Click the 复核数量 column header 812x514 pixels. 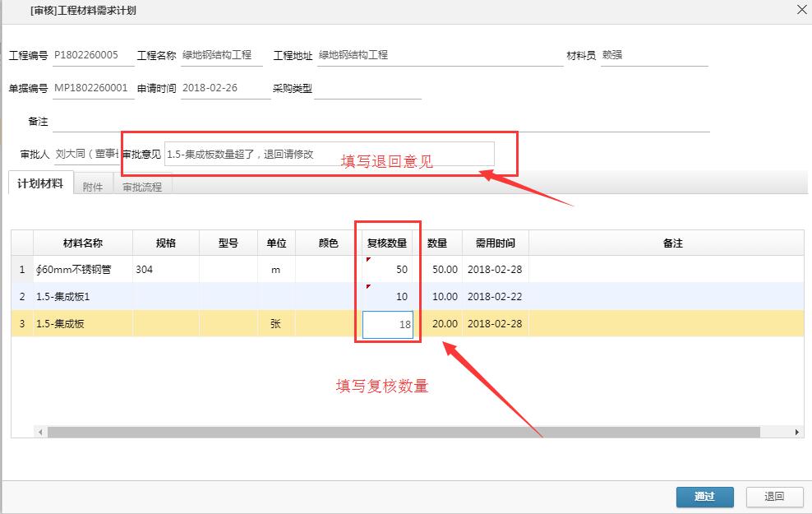pos(387,243)
